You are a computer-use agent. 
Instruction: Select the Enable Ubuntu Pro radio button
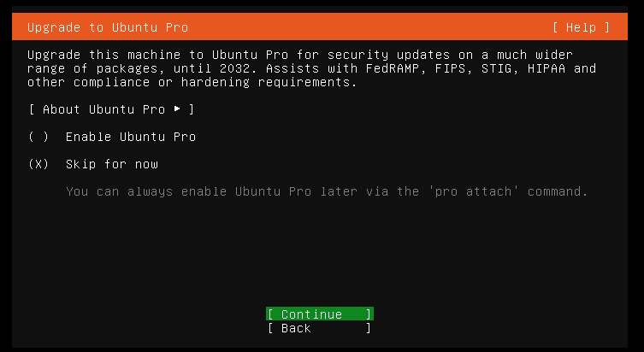(x=112, y=137)
